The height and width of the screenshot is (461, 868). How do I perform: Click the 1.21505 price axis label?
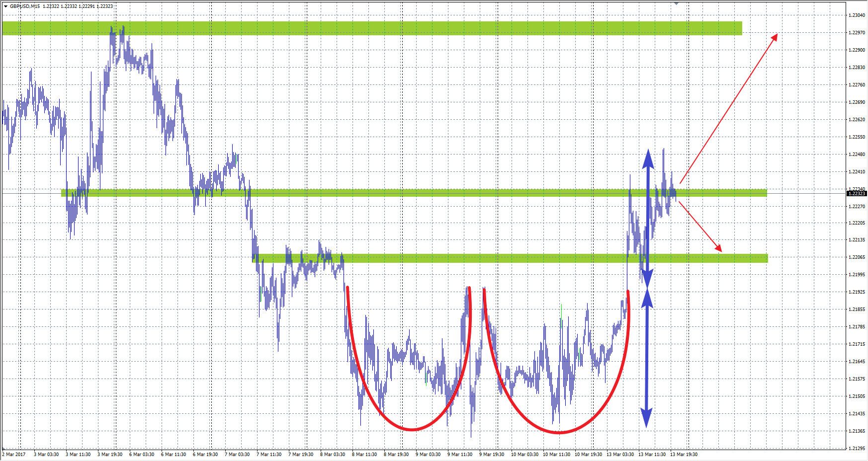(x=857, y=396)
